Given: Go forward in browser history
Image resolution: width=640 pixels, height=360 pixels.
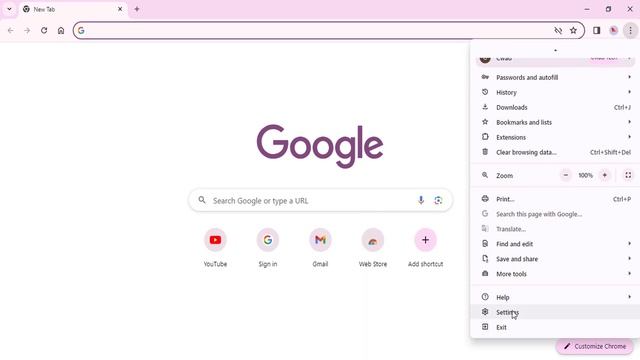Looking at the screenshot, I should pos(27,31).
